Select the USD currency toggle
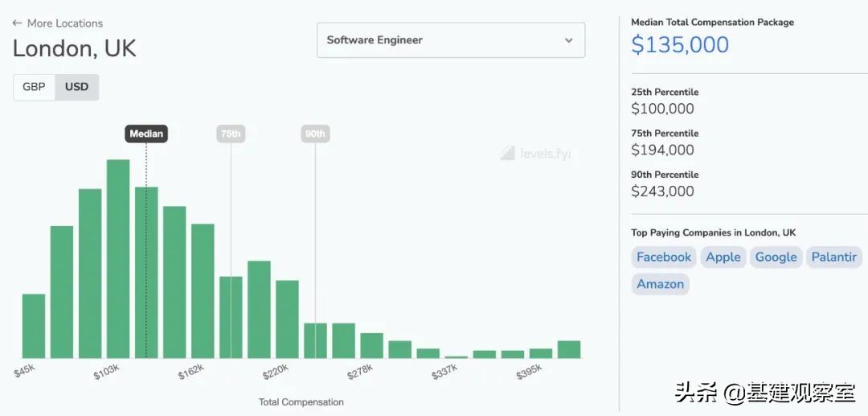868x416 pixels. click(76, 87)
